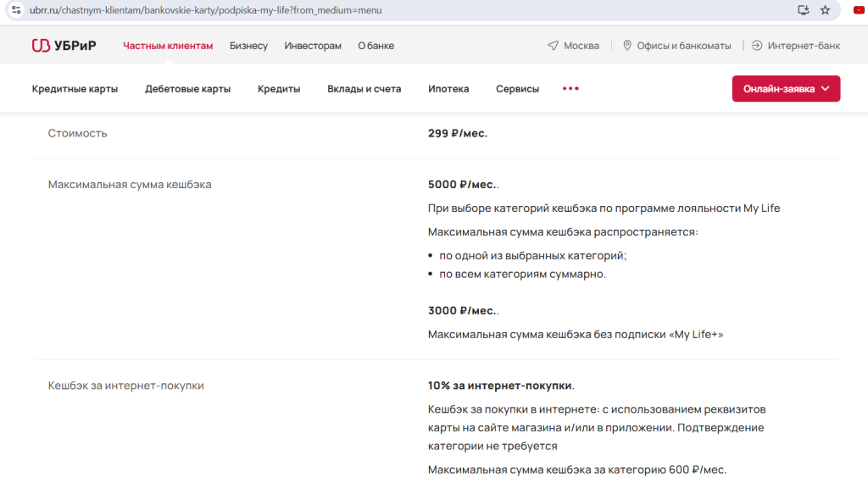Open more menu items via three red dots

click(x=570, y=88)
